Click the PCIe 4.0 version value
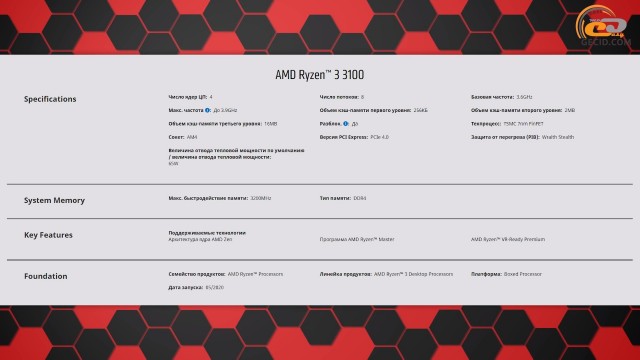The height and width of the screenshot is (360, 640). coord(380,137)
